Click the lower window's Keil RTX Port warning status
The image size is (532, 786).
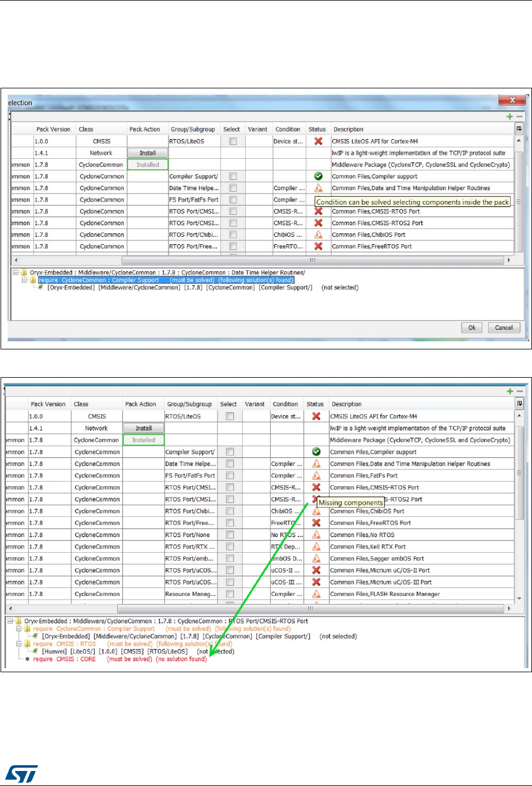(x=316, y=546)
